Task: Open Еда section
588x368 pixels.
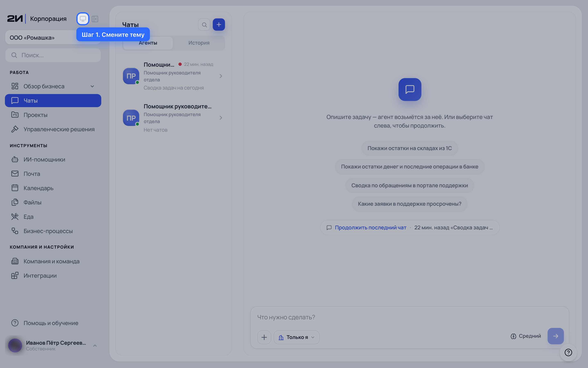Action: click(x=53, y=217)
